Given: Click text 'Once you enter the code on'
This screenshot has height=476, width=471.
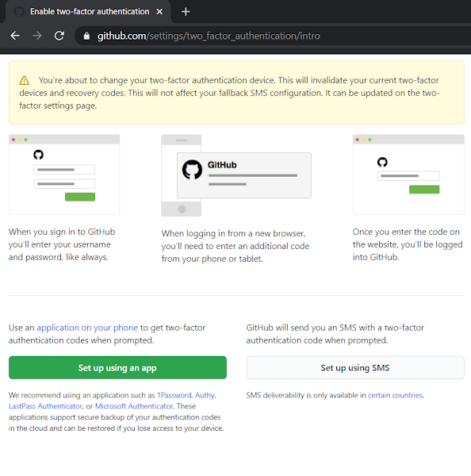Looking at the screenshot, I should 406,232.
